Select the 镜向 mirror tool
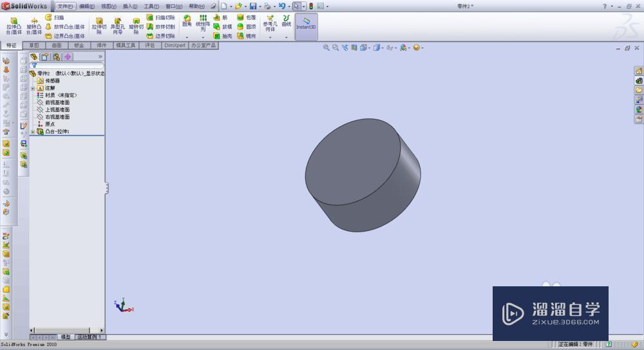This screenshot has height=350, width=644. tap(247, 36)
